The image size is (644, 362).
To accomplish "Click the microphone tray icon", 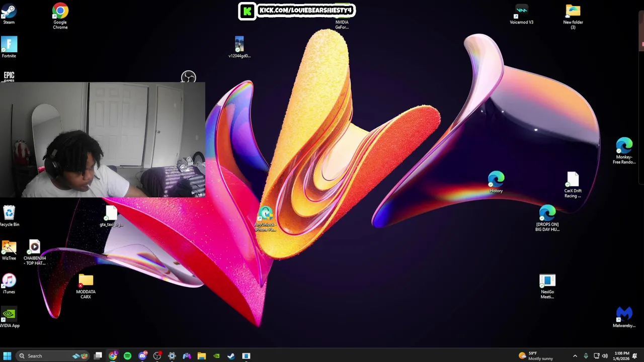I will (x=586, y=356).
